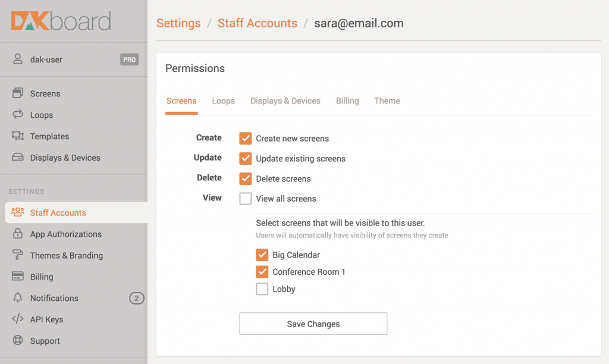This screenshot has width=609, height=364.
Task: Switch to the Billing permissions tab
Action: point(347,101)
